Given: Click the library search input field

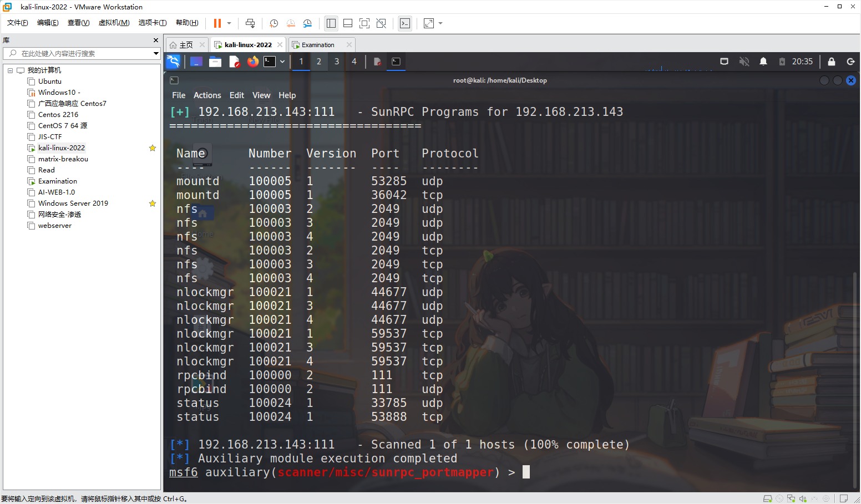Looking at the screenshot, I should [x=82, y=53].
